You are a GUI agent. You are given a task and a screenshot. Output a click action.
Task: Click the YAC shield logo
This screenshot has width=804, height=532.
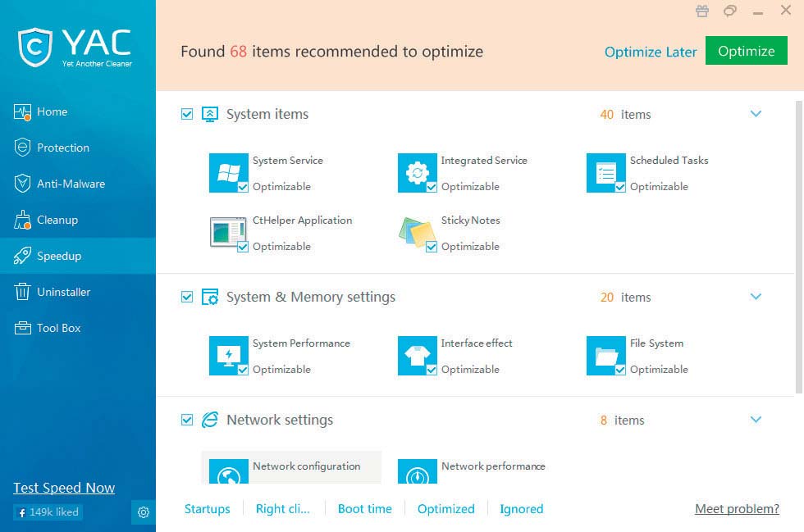click(34, 48)
